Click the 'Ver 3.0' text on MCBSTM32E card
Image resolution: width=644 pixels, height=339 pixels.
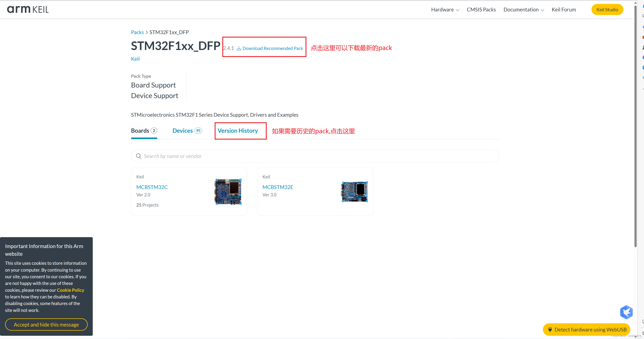tap(269, 195)
